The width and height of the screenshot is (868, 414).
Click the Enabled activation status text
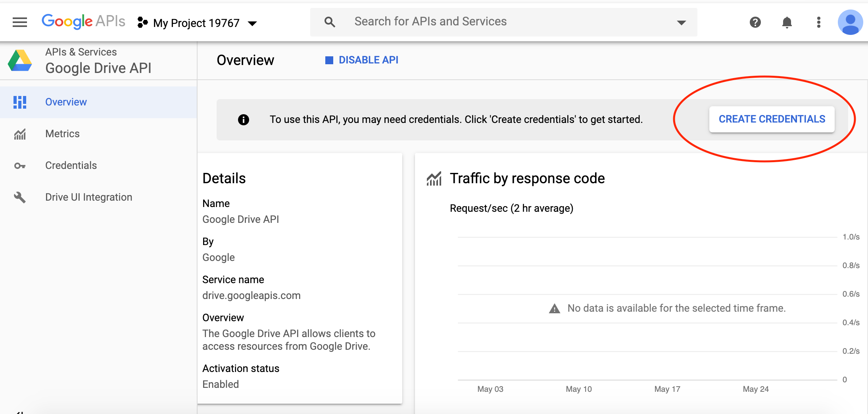click(x=221, y=384)
